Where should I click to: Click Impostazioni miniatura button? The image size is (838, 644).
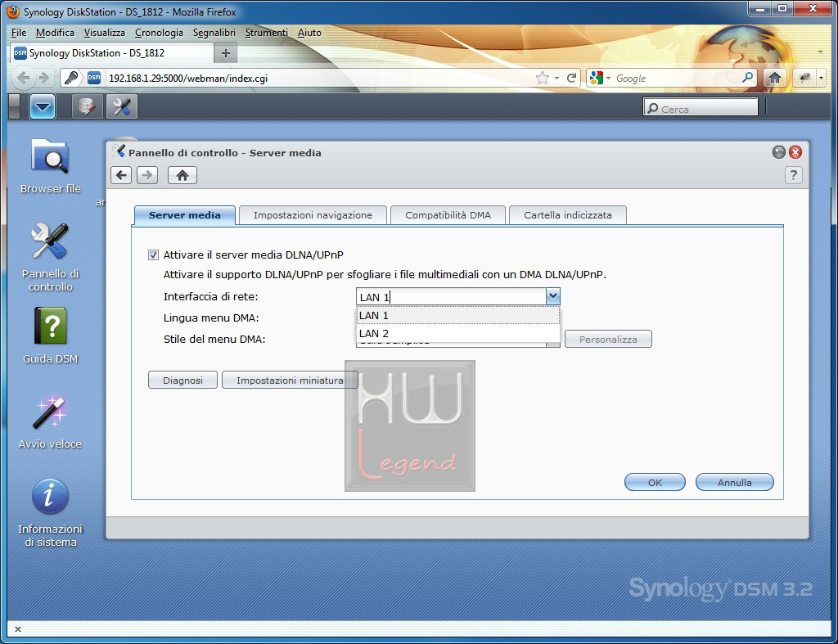tap(290, 380)
